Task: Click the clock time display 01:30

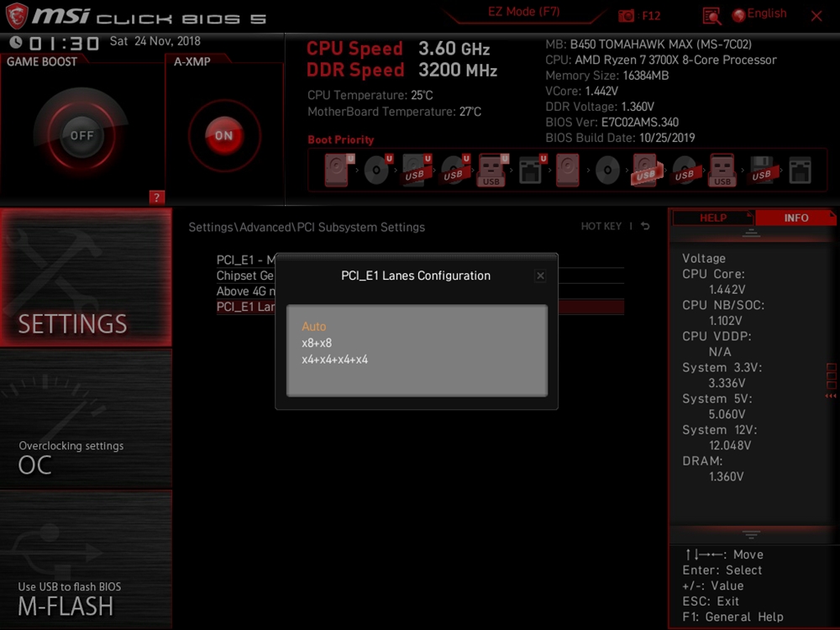Action: pyautogui.click(x=64, y=43)
